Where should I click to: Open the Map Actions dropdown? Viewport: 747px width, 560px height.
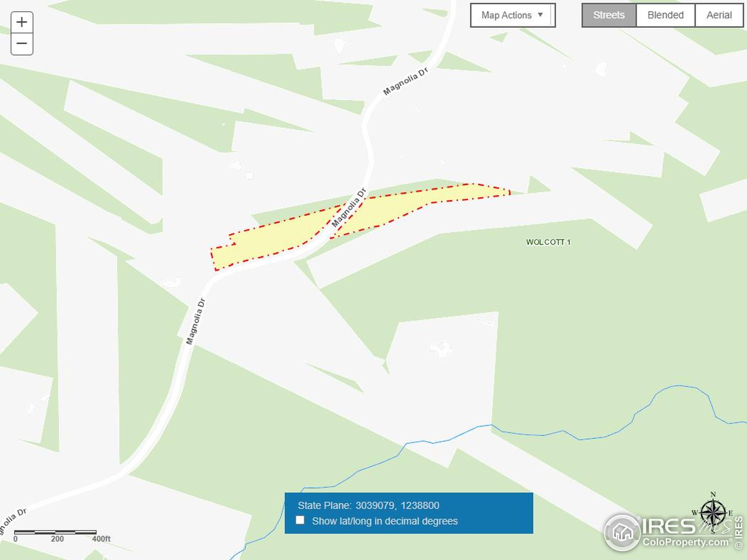513,15
